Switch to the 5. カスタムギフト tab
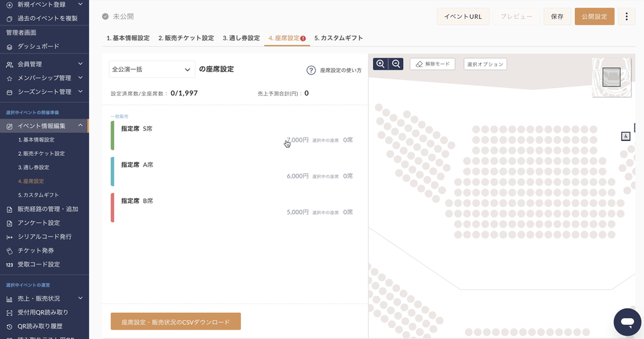Image resolution: width=644 pixels, height=339 pixels. click(x=338, y=38)
